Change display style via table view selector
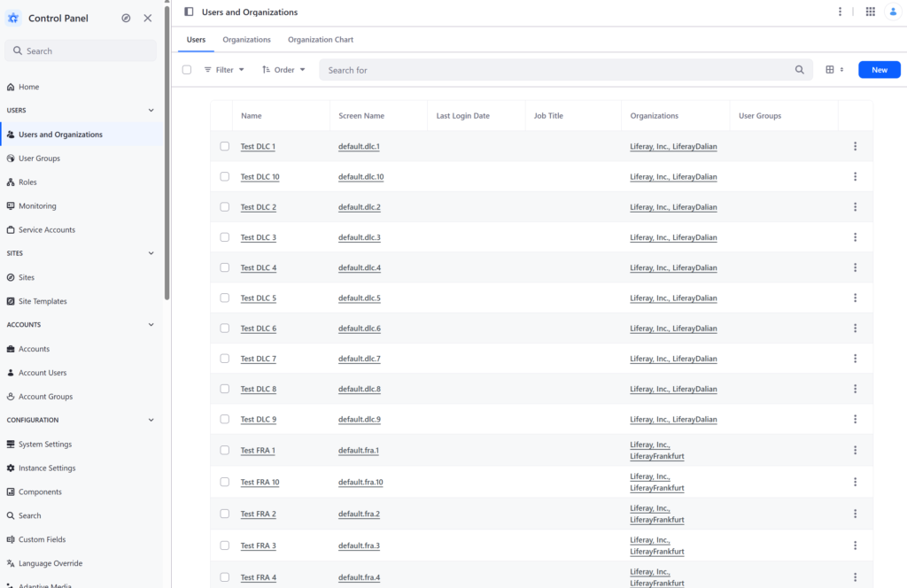Viewport: 907px width, 588px height. [x=834, y=70]
